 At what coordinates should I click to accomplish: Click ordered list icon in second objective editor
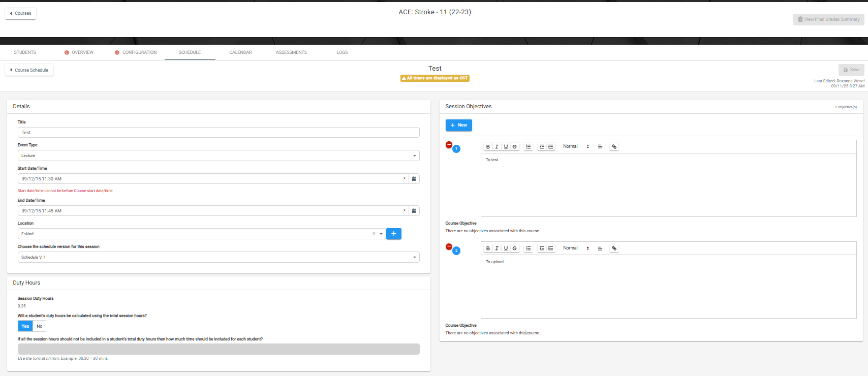(529, 248)
